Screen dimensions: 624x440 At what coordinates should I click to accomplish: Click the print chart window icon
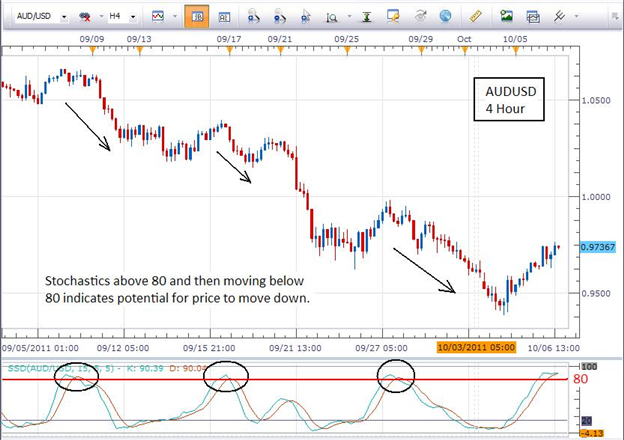click(x=533, y=16)
